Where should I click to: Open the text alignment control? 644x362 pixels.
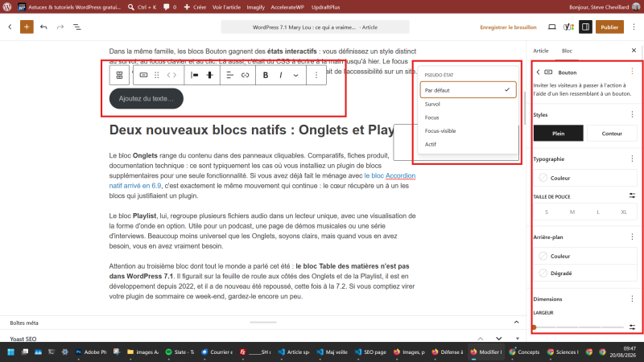(230, 75)
